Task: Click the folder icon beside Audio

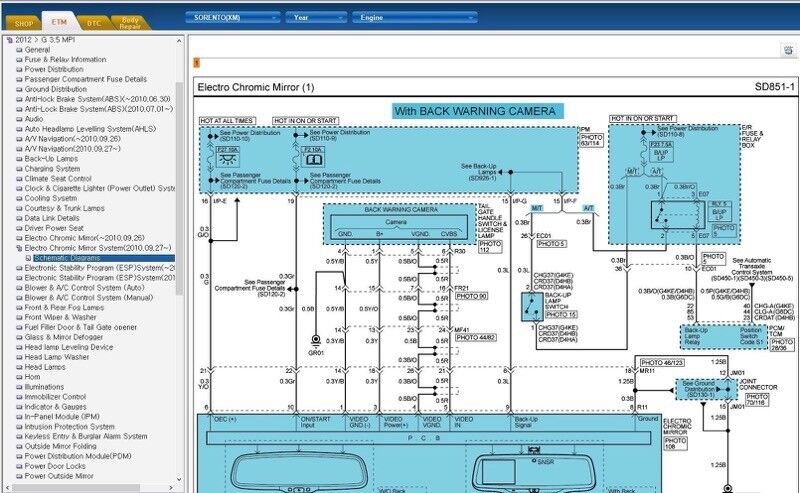Action: [x=19, y=119]
